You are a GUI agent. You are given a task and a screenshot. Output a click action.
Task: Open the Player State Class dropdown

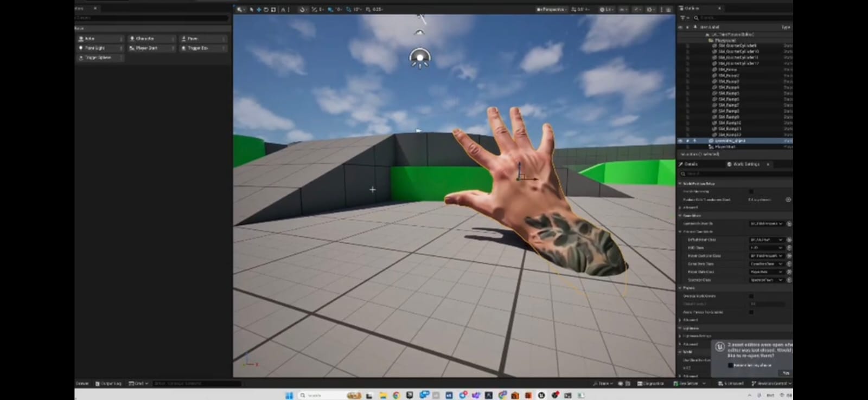tap(767, 272)
